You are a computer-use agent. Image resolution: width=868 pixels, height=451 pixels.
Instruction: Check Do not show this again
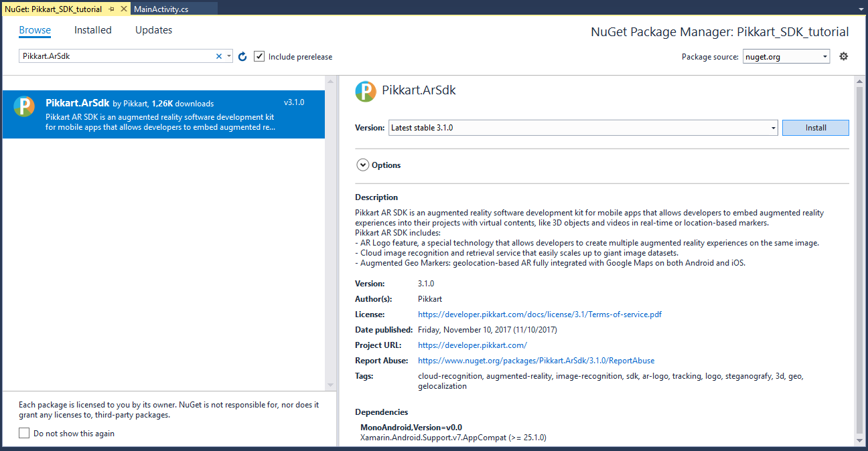click(24, 433)
